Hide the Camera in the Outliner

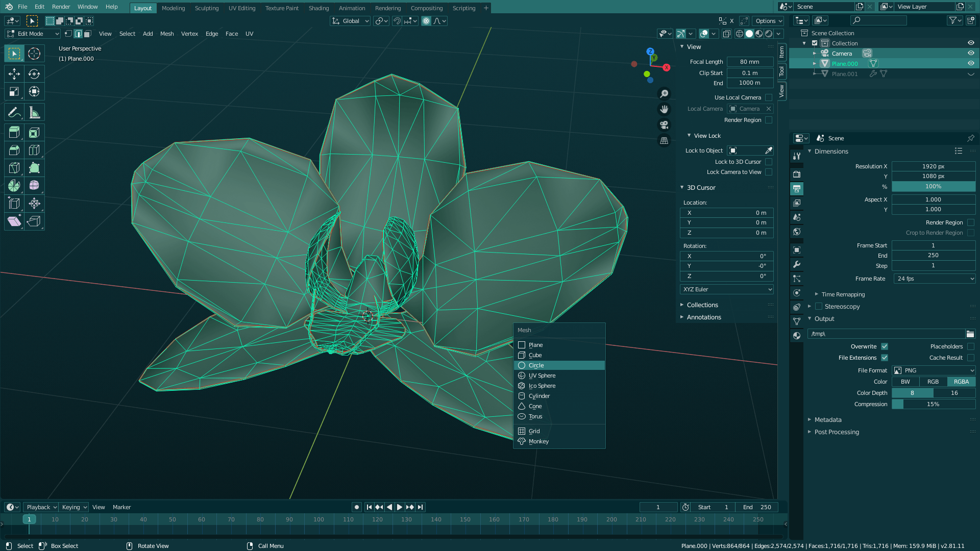(971, 53)
